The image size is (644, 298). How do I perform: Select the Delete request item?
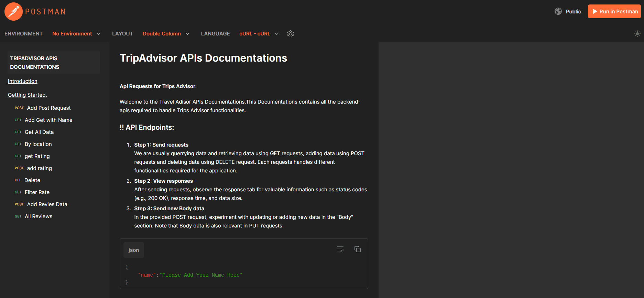(32, 180)
